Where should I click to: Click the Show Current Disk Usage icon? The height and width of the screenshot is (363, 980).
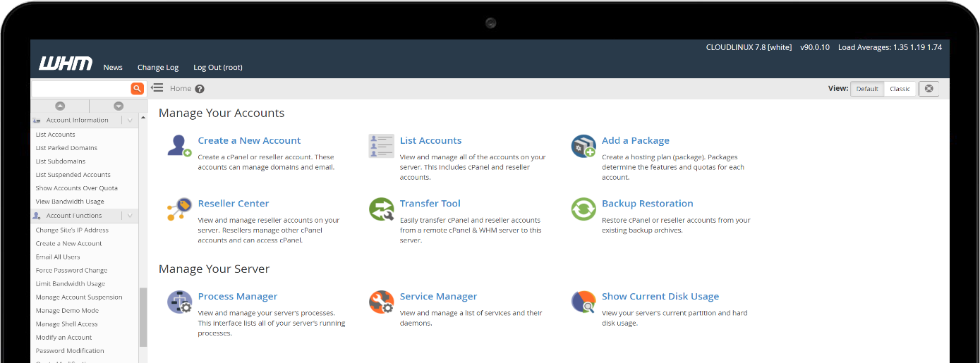point(583,302)
